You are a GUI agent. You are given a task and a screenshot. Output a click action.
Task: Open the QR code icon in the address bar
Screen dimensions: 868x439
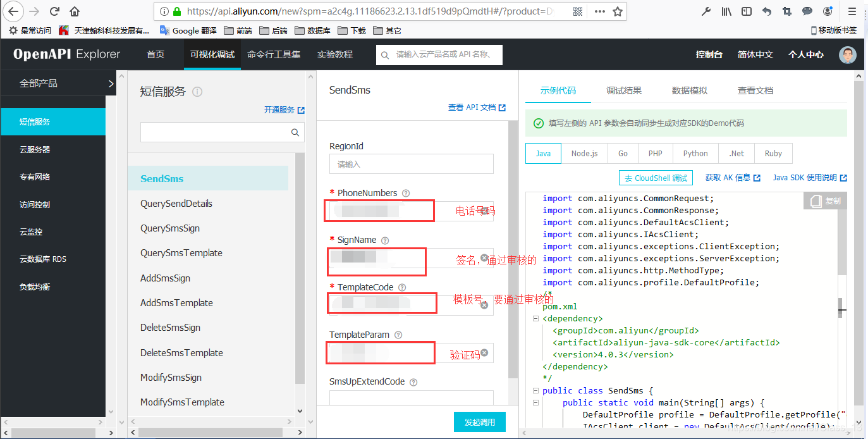point(578,11)
